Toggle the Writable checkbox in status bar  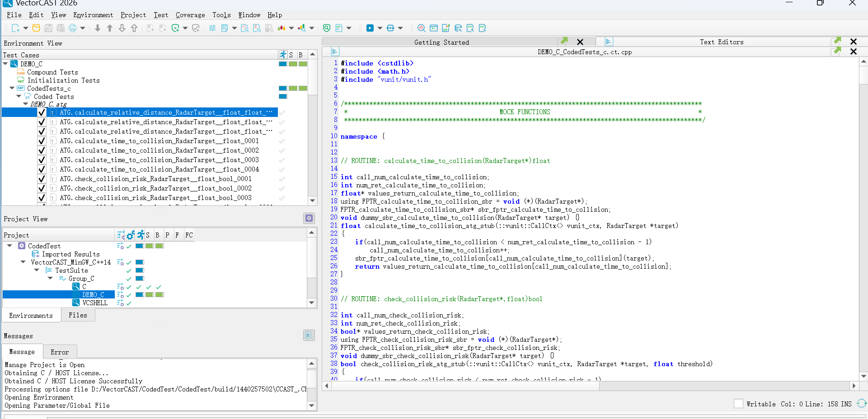coord(738,404)
